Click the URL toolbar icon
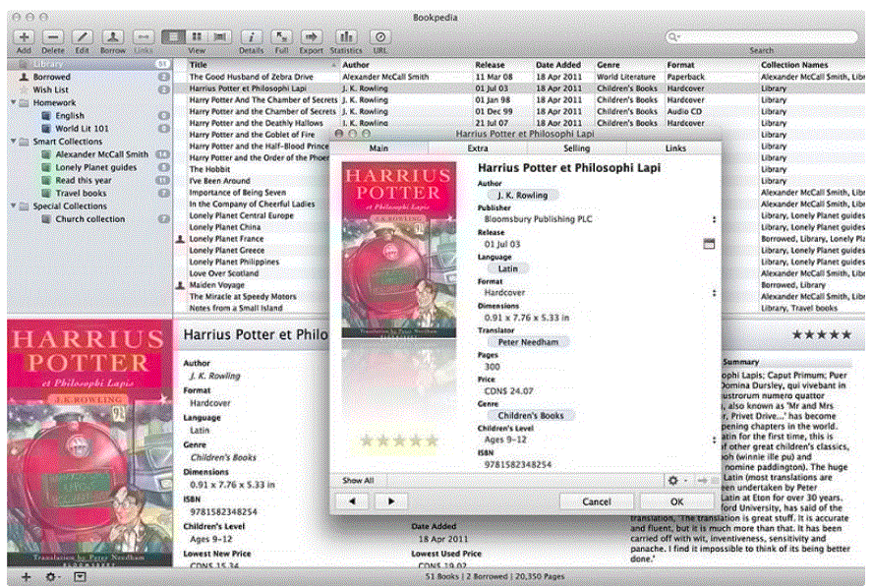This screenshot has width=872, height=588. pyautogui.click(x=380, y=37)
